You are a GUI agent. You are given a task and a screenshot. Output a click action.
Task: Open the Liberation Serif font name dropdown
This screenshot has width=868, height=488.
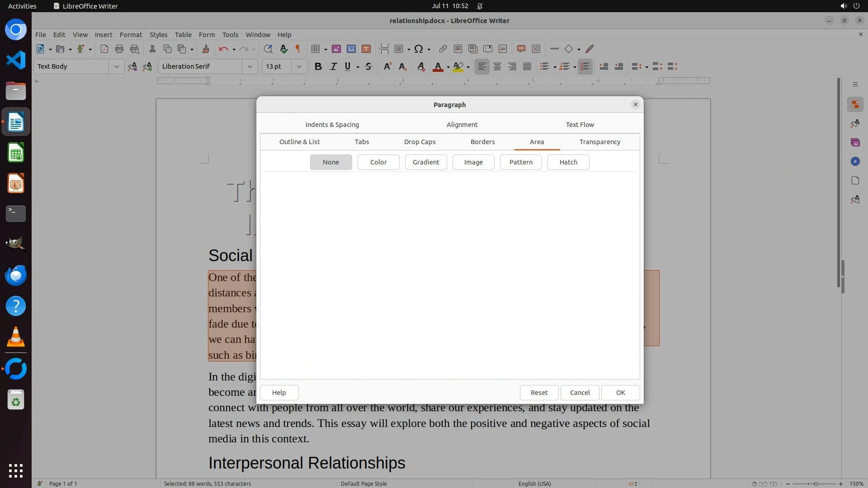pyautogui.click(x=250, y=66)
